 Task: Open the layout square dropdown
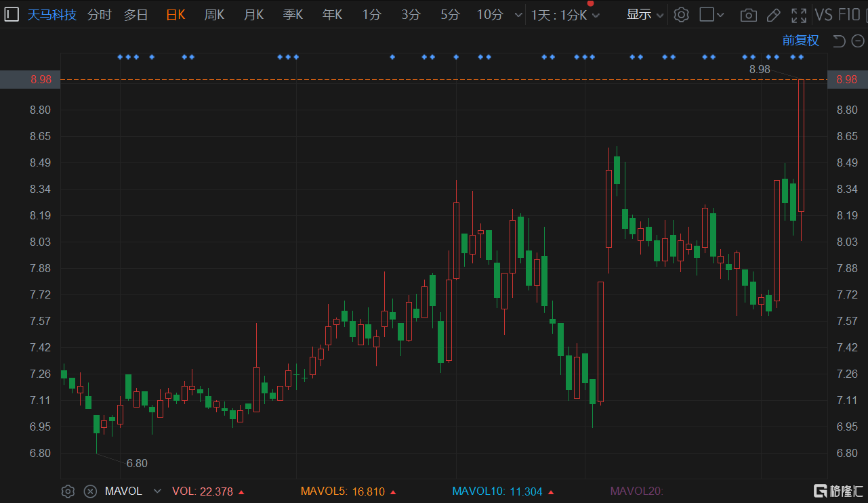(x=711, y=14)
